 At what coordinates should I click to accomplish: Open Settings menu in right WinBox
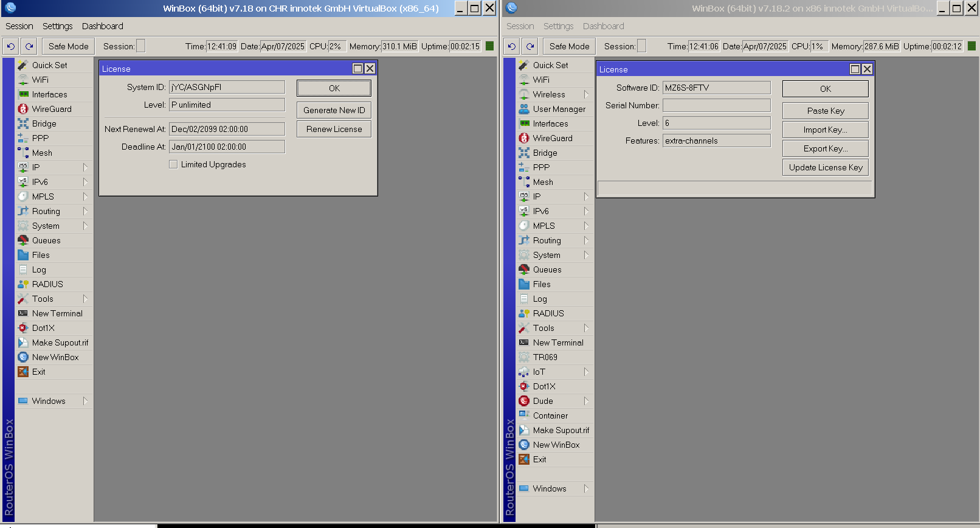559,26
